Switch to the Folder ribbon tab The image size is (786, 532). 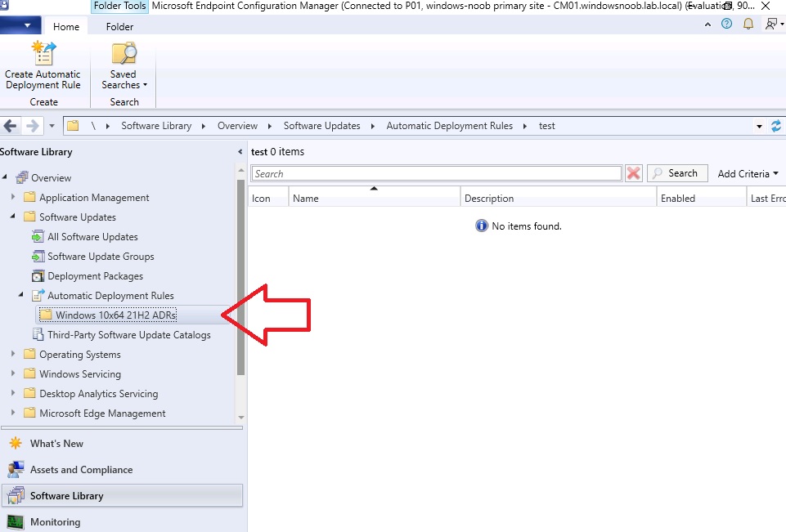tap(119, 26)
